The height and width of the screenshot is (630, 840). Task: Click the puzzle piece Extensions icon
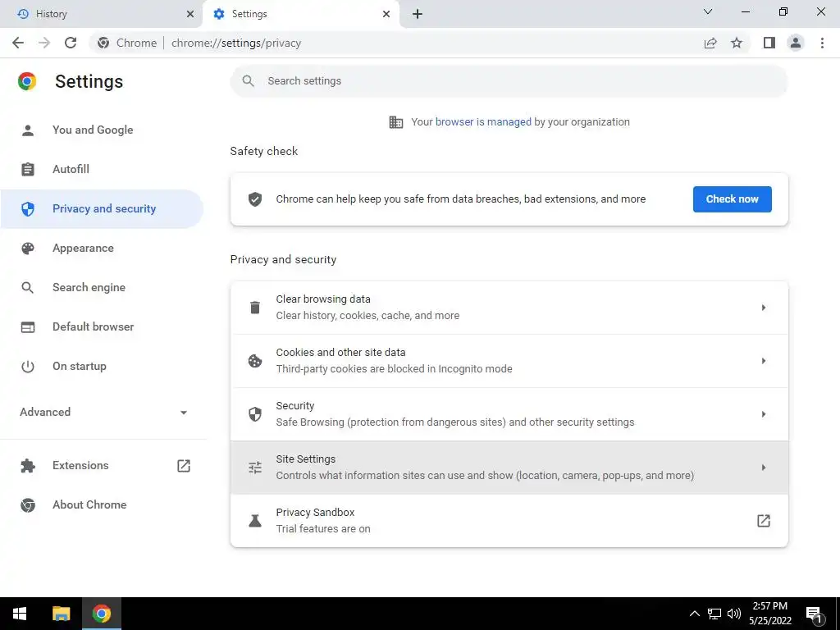tap(28, 466)
